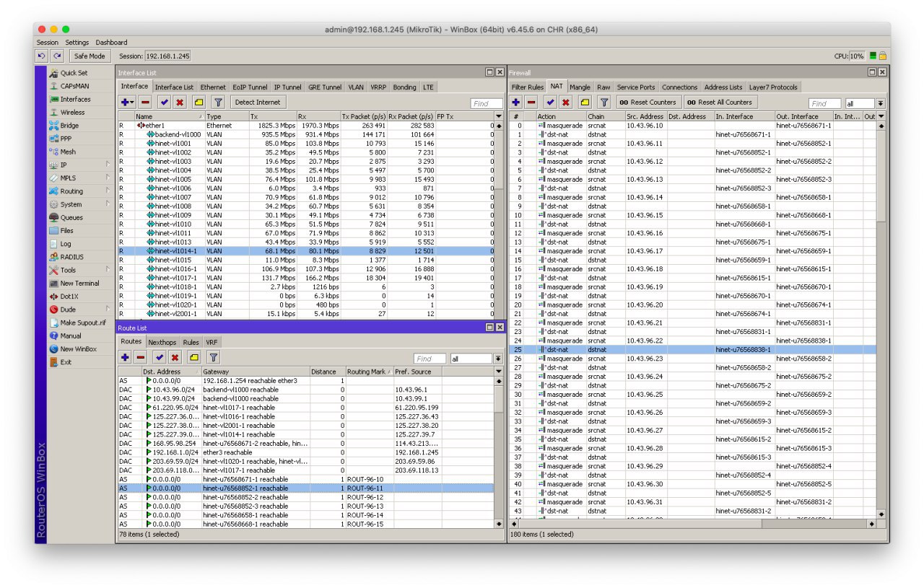Image resolution: width=924 pixels, height=588 pixels.
Task: Click the Reset All Counters button
Action: [x=721, y=102]
